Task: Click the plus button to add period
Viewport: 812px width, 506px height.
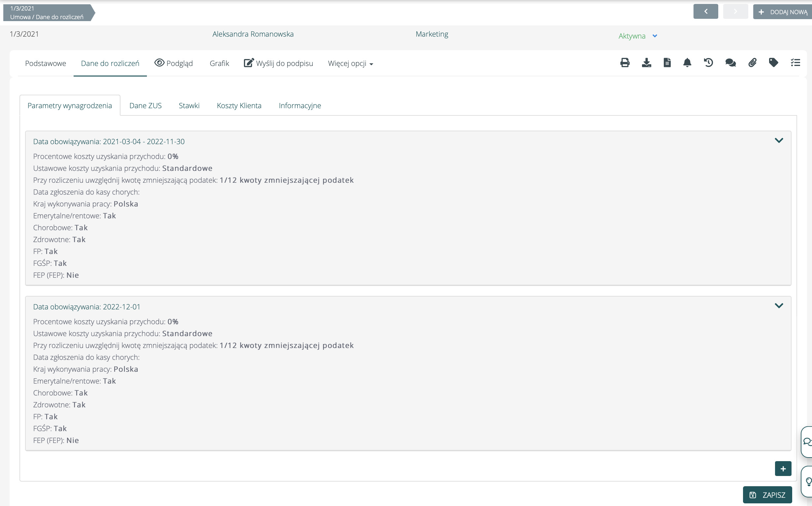Action: coord(783,469)
